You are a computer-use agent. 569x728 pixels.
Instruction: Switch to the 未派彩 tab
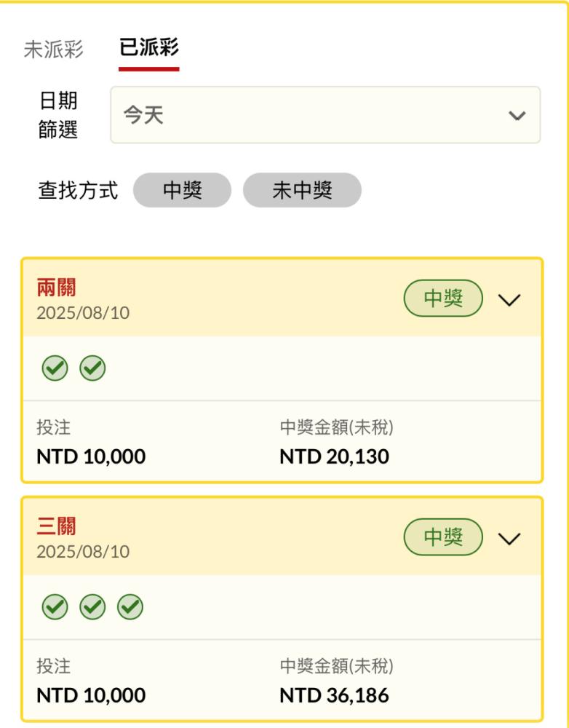point(53,49)
